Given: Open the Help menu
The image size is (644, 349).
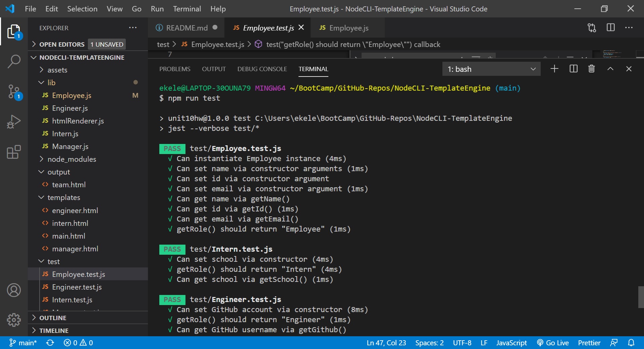Looking at the screenshot, I should (x=218, y=9).
